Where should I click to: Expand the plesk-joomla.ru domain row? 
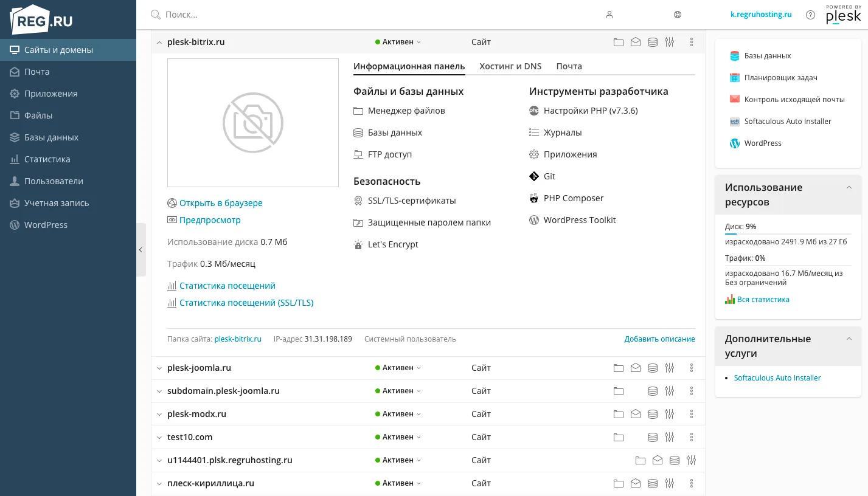pyautogui.click(x=159, y=368)
